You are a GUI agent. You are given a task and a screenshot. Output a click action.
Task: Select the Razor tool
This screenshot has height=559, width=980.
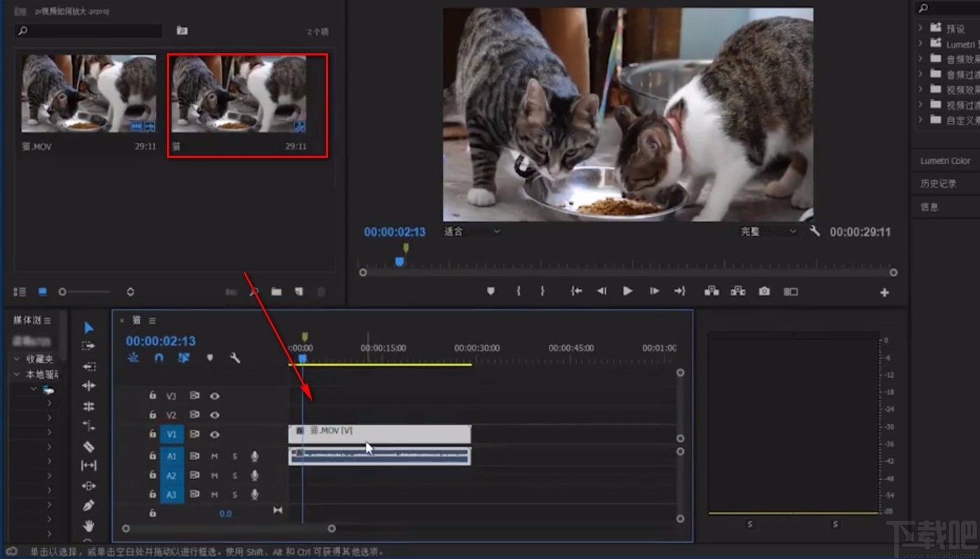point(89,446)
